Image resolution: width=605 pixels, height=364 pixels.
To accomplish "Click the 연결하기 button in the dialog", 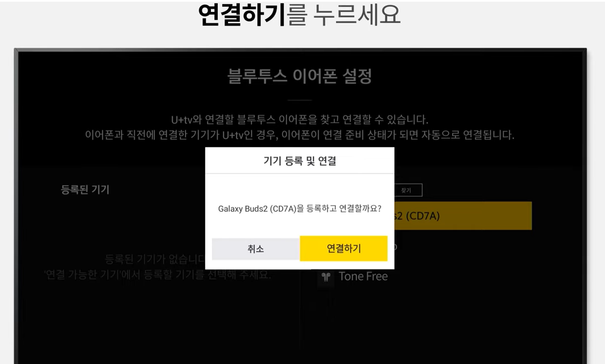I will click(343, 249).
